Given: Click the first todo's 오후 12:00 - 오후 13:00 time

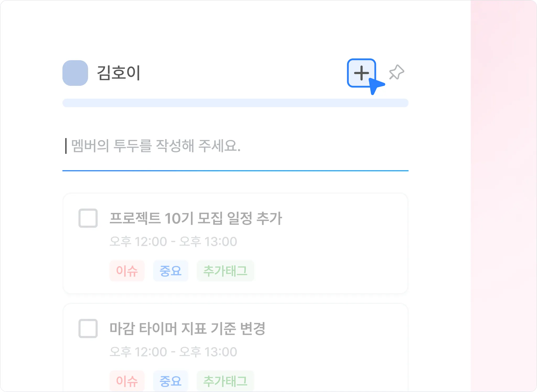Looking at the screenshot, I should 173,241.
